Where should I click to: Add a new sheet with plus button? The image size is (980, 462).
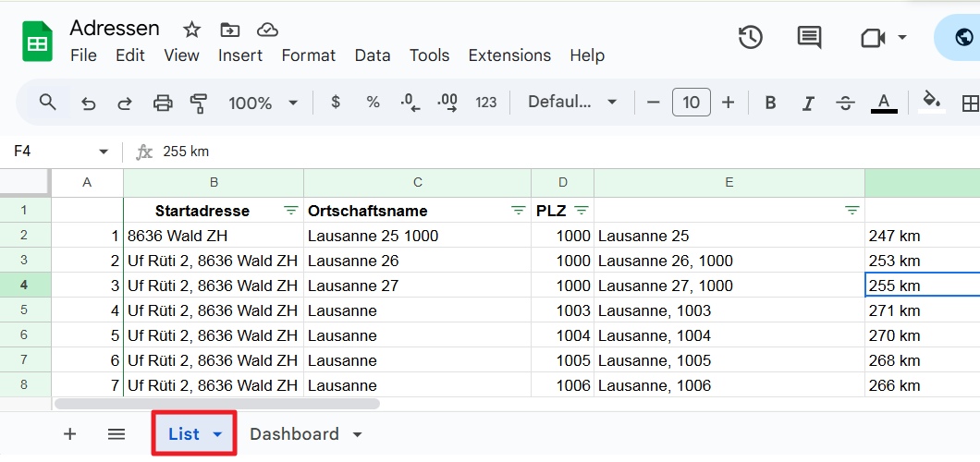coord(70,434)
